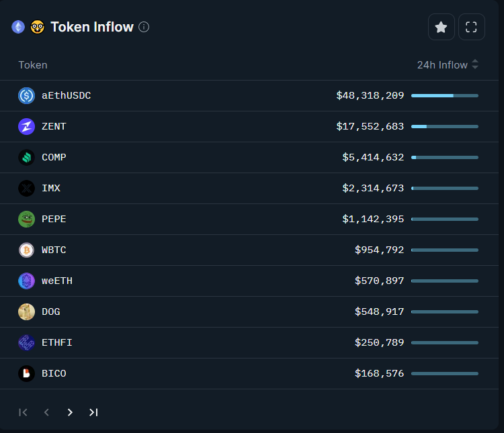This screenshot has width=504, height=433.
Task: Click the star favorite button
Action: [441, 27]
